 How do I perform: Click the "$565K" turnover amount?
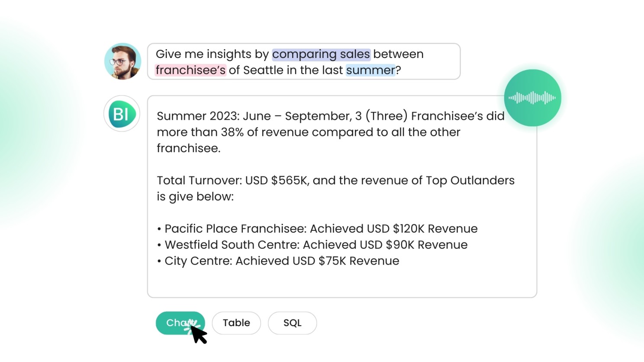[x=290, y=180]
